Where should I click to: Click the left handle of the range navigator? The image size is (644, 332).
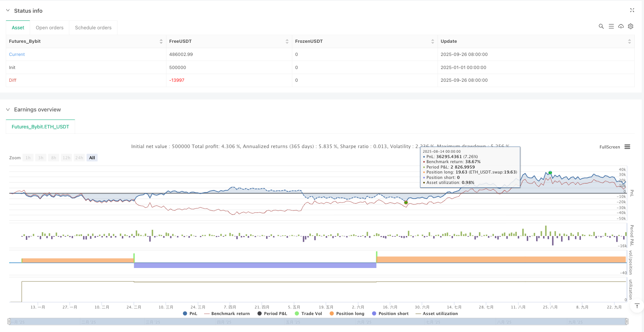pos(9,321)
